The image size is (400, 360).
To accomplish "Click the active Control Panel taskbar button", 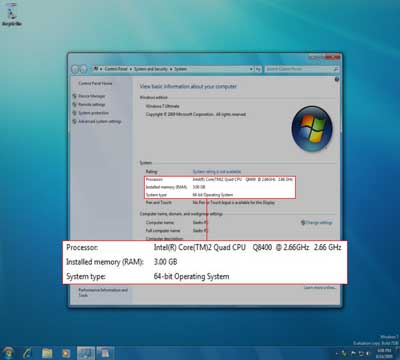I will click(86, 353).
